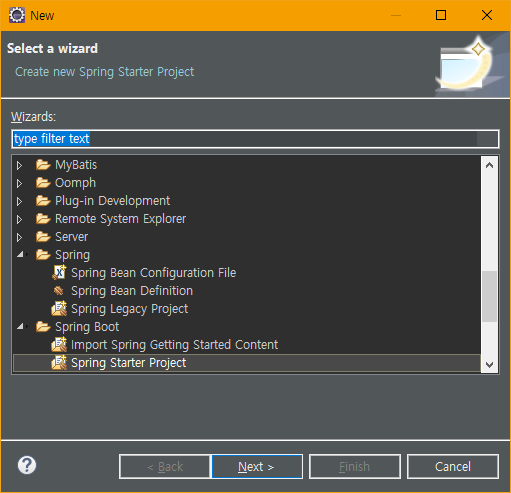Click the scroll up arrow of wizard list
The image size is (511, 493).
[489, 165]
